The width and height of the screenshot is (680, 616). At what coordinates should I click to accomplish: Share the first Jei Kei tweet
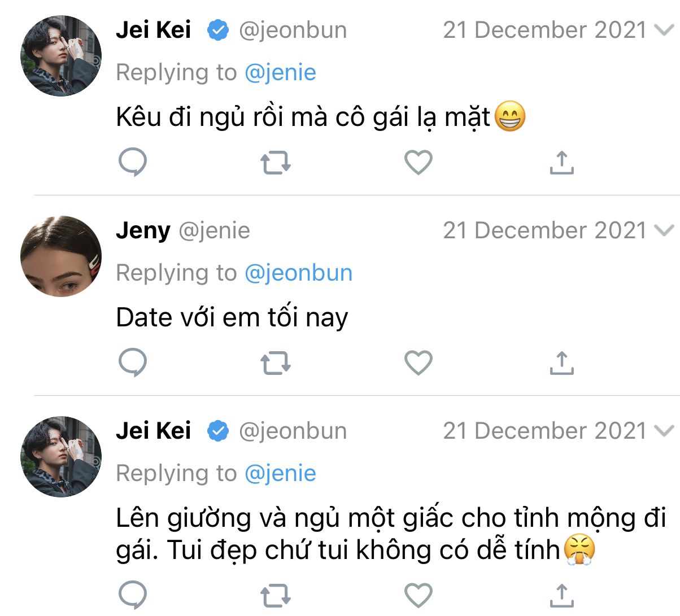(x=561, y=163)
